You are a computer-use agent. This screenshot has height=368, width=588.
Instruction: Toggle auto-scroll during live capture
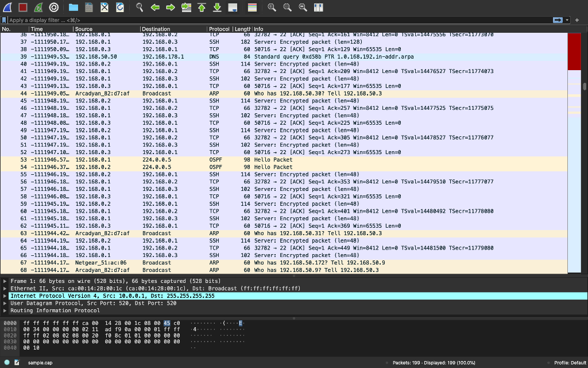tap(233, 7)
